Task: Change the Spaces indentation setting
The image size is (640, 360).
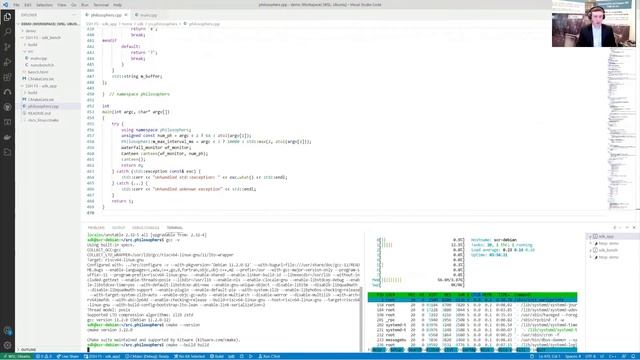Action: [573, 356]
